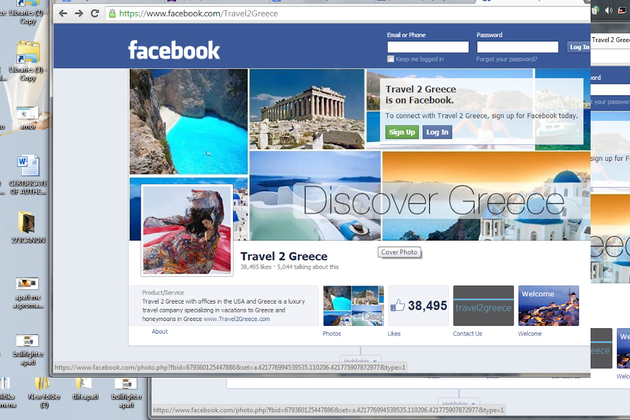Open the Travel 2 Greece profile picture

point(187,230)
